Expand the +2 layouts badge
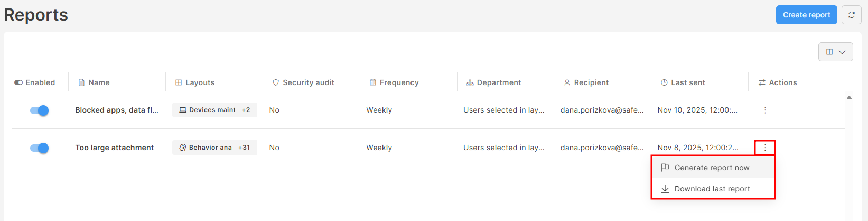This screenshot has height=221, width=868. [246, 110]
